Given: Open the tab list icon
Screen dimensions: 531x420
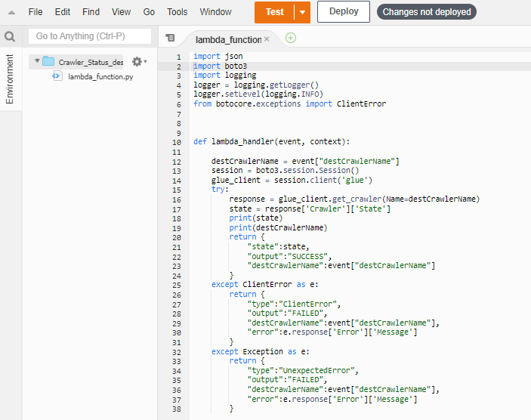Looking at the screenshot, I should [170, 38].
